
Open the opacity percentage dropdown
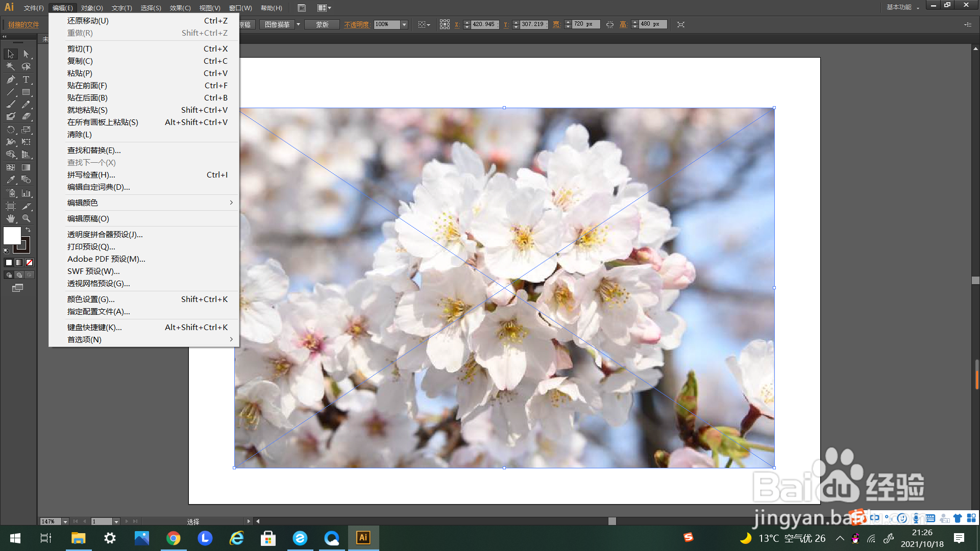[404, 24]
